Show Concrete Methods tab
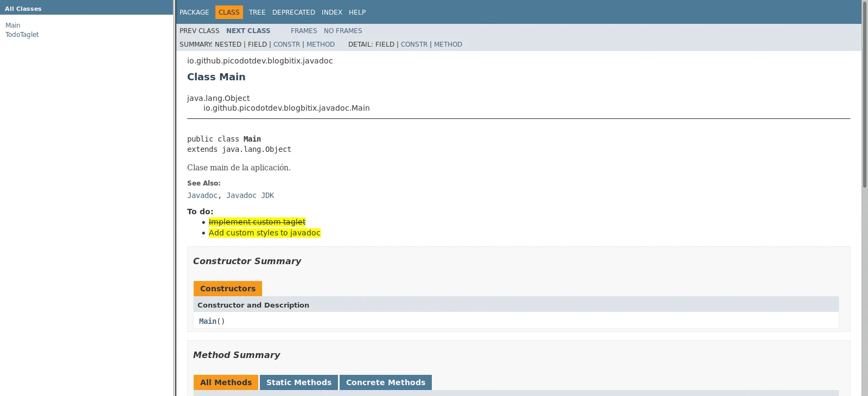 point(385,382)
